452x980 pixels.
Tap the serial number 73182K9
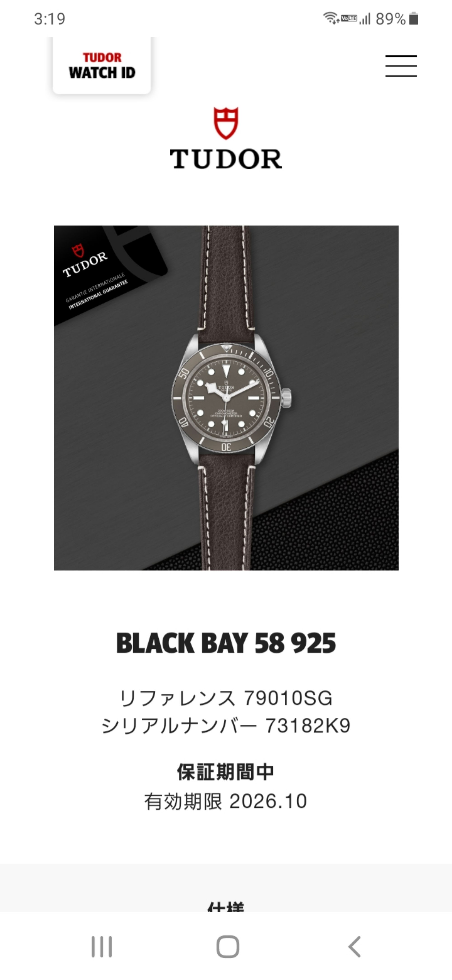point(308,726)
